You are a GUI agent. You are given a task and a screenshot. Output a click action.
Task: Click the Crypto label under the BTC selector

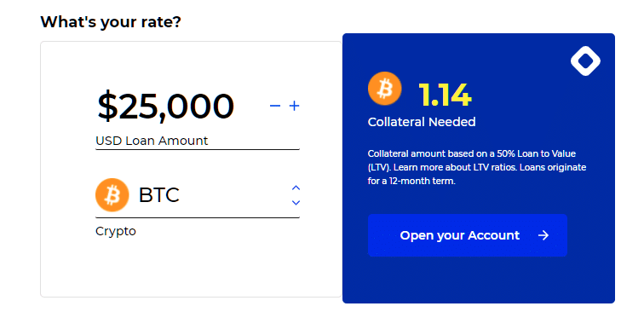click(116, 231)
